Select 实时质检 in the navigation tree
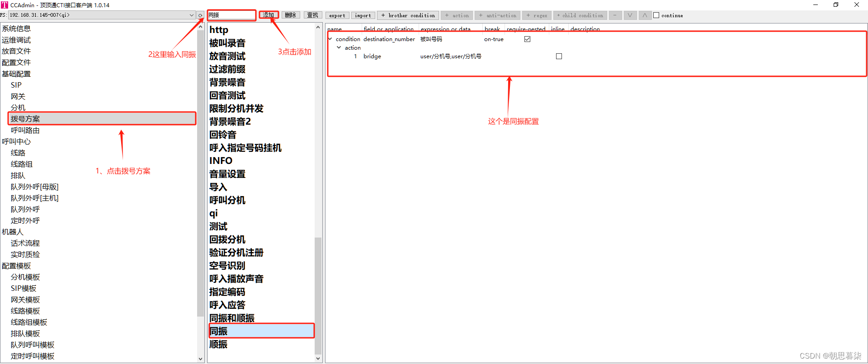Viewport: 868px width, 364px height. pyautogui.click(x=25, y=254)
